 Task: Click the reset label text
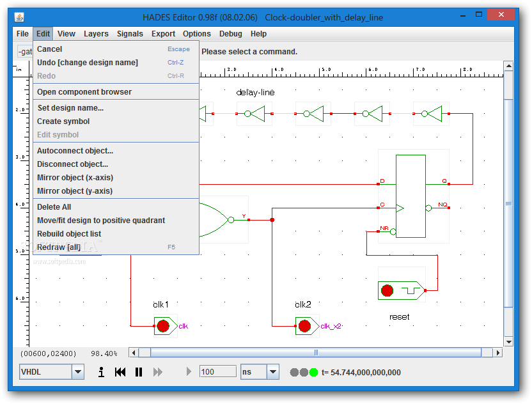[400, 317]
